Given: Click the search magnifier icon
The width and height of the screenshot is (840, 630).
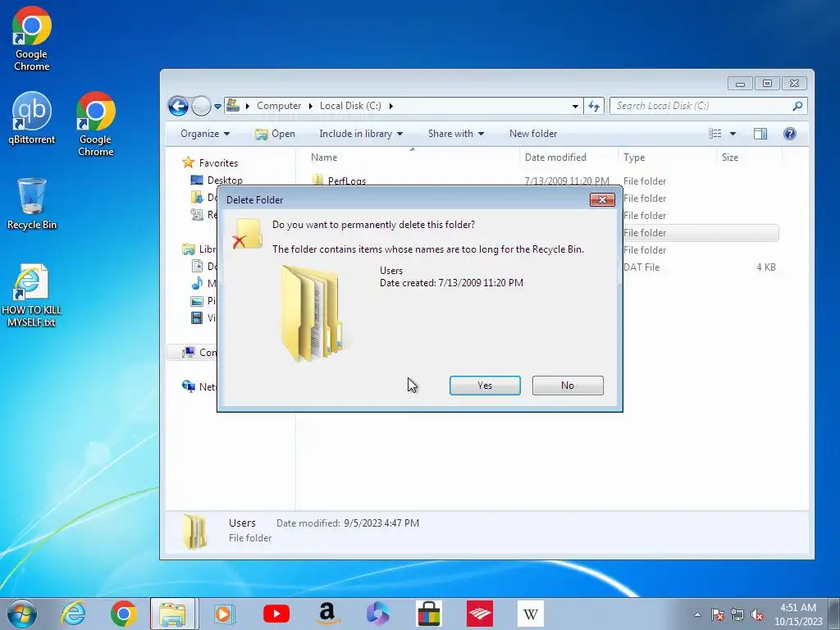Looking at the screenshot, I should coord(797,106).
